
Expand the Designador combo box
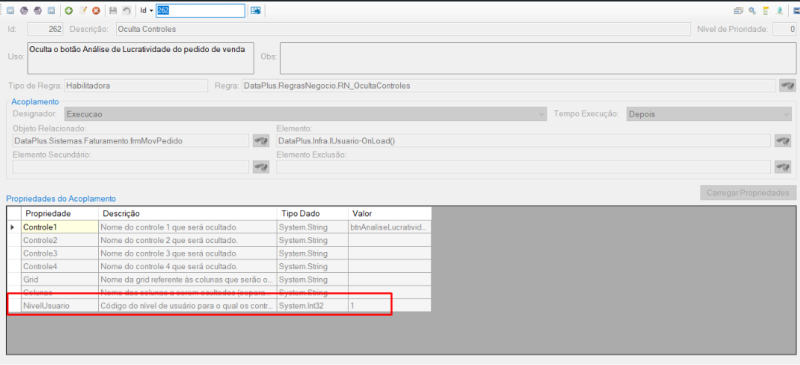[x=541, y=114]
